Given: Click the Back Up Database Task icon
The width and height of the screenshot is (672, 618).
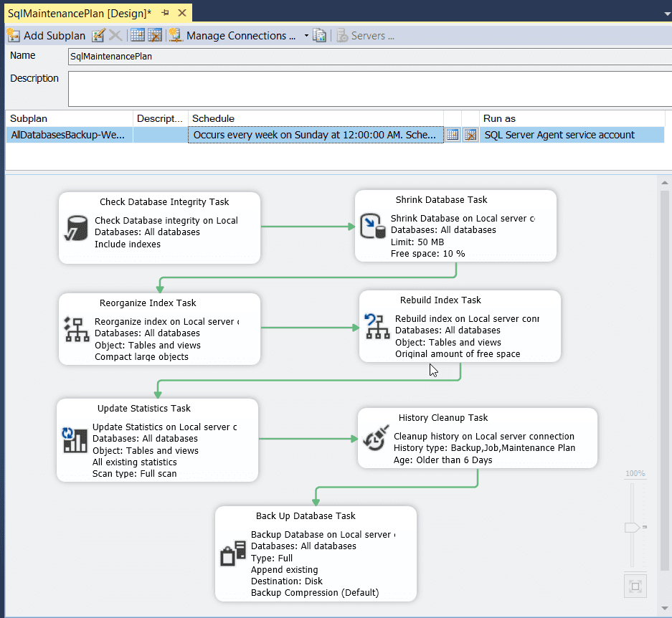Looking at the screenshot, I should [x=232, y=554].
